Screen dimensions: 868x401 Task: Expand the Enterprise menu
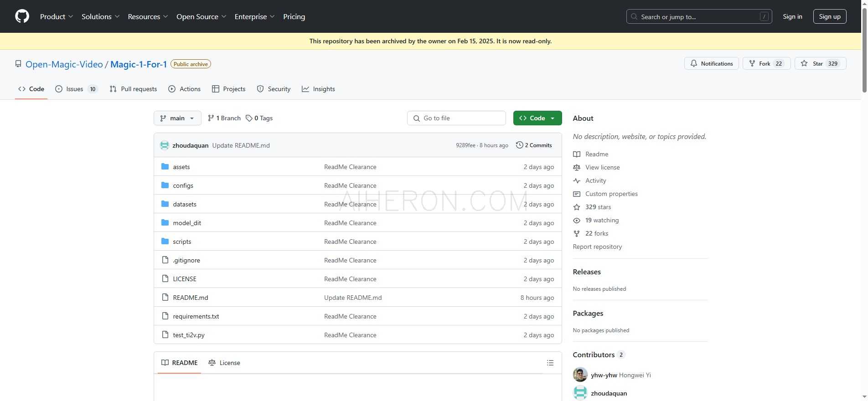pos(255,16)
